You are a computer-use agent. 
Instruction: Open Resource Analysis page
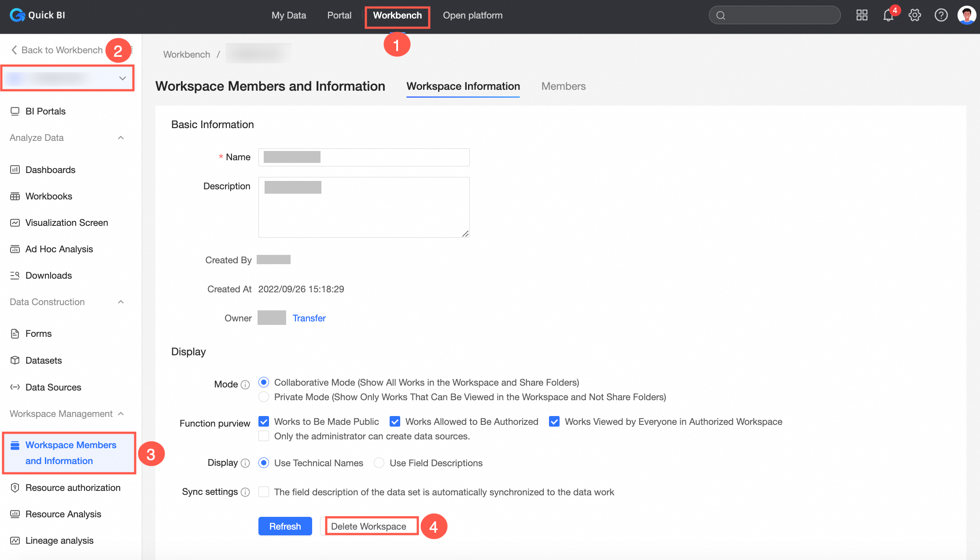tap(63, 514)
